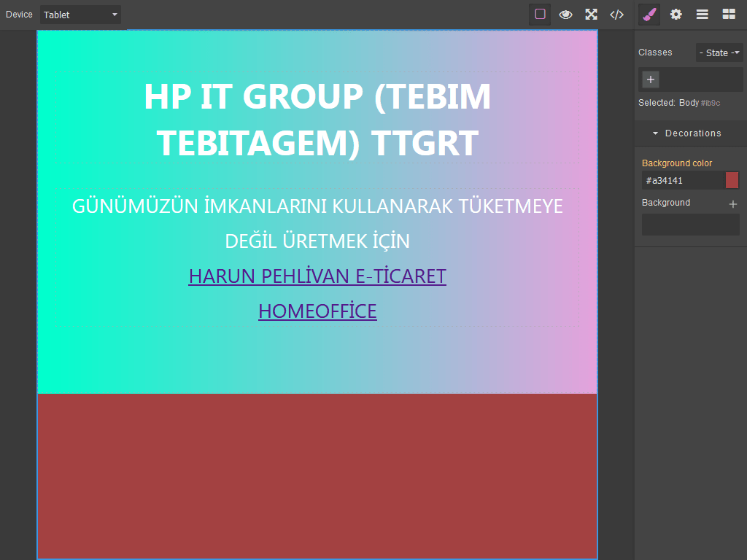Open the Layer Manager icon
747x560 pixels.
[703, 15]
